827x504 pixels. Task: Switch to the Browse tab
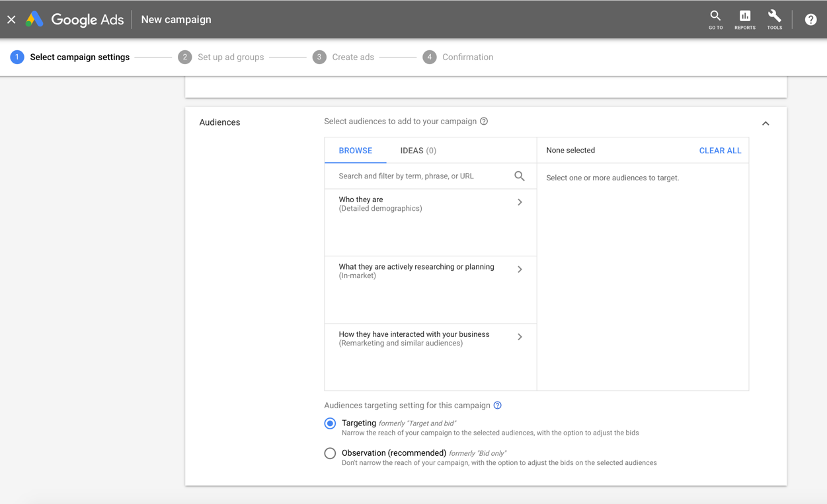(x=355, y=151)
